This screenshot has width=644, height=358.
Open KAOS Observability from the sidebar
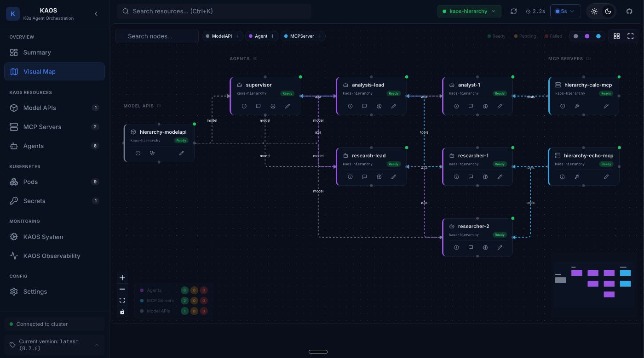(x=52, y=256)
